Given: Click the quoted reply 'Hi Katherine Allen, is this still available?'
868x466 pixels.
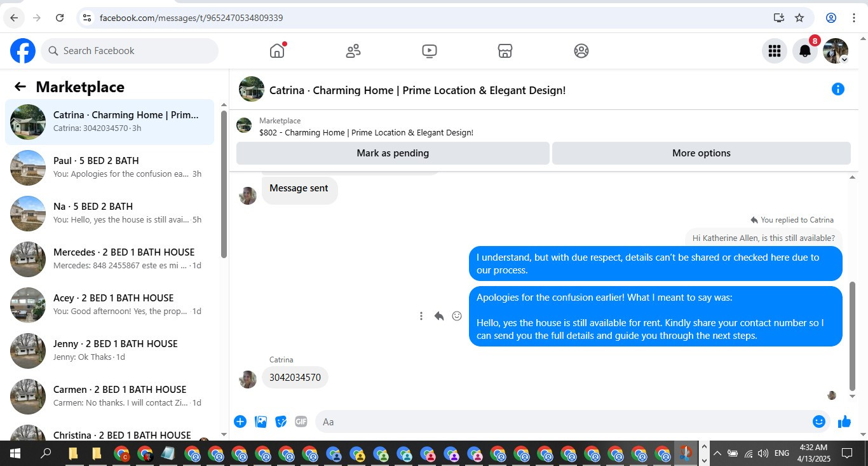Looking at the screenshot, I should (x=764, y=238).
